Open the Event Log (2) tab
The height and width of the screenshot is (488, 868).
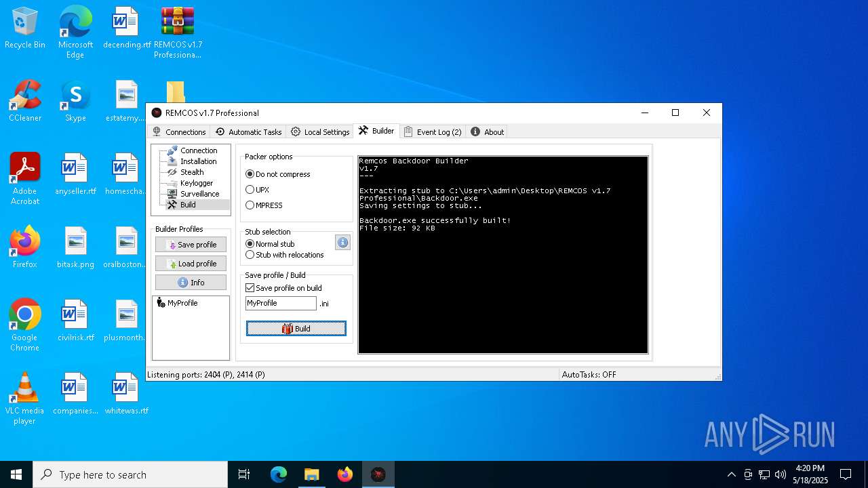click(433, 131)
